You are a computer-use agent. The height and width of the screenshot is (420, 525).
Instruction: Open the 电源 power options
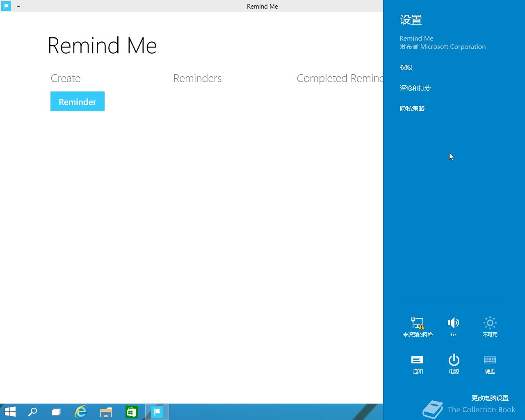[454, 364]
